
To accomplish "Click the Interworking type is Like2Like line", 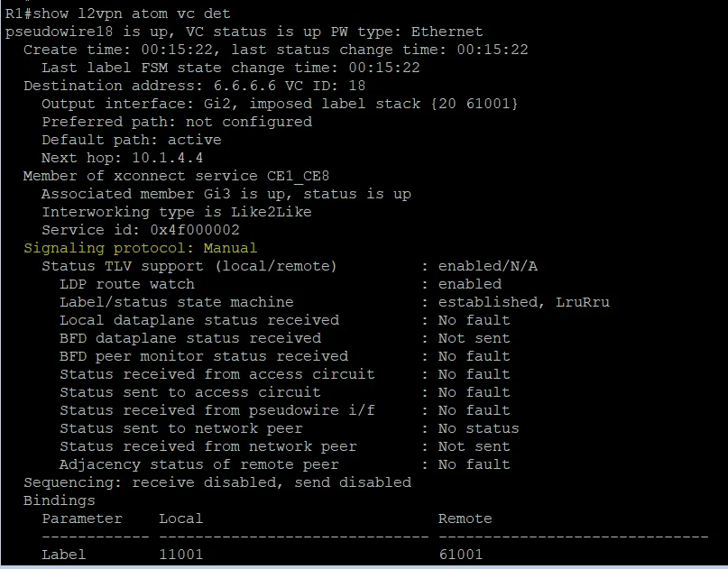I will [x=177, y=212].
